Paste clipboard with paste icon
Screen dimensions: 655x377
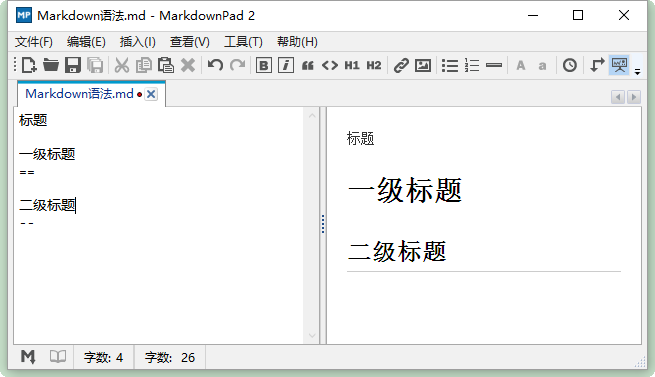click(166, 65)
